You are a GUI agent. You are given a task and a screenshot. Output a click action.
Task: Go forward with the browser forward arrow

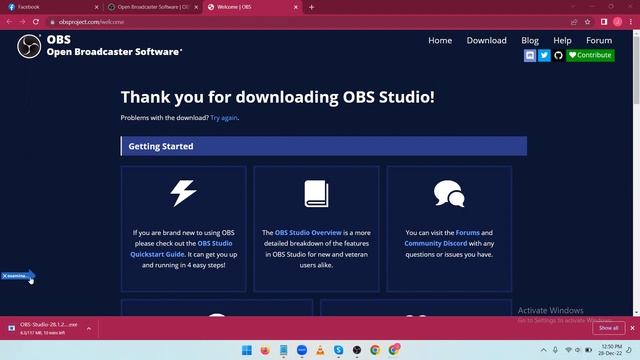click(x=22, y=22)
